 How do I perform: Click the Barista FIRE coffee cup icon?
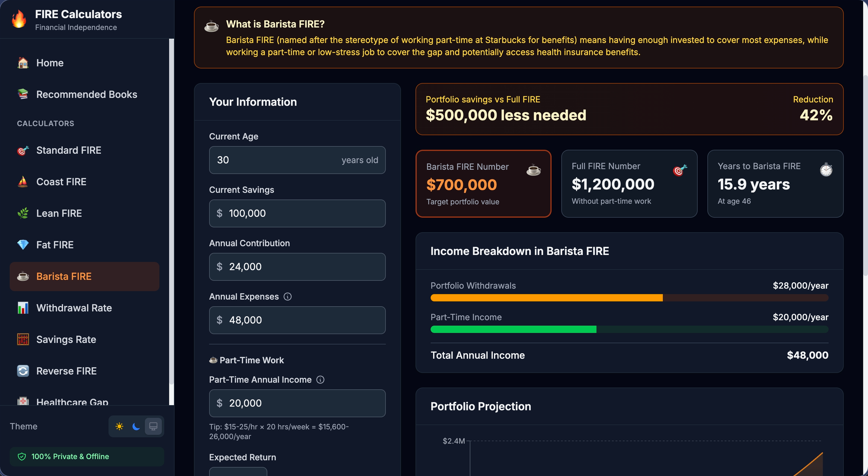[x=23, y=276]
